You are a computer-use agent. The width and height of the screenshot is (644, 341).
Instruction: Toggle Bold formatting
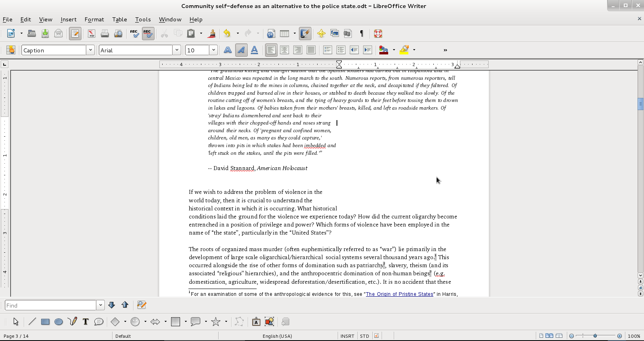(228, 50)
